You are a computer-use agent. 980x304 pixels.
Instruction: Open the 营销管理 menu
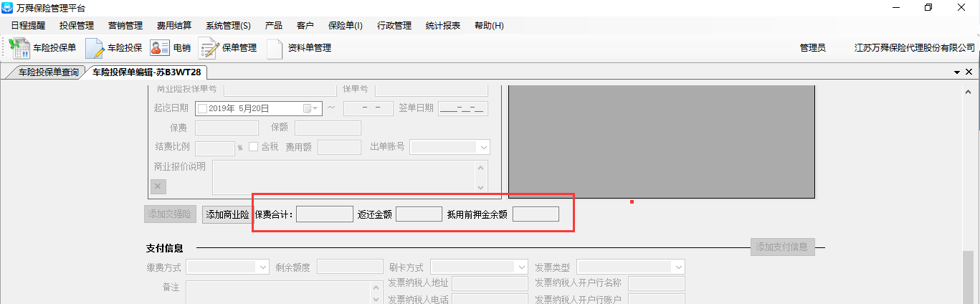(x=125, y=25)
